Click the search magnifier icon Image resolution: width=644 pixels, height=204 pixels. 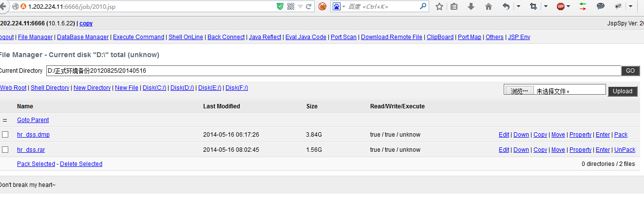[423, 6]
